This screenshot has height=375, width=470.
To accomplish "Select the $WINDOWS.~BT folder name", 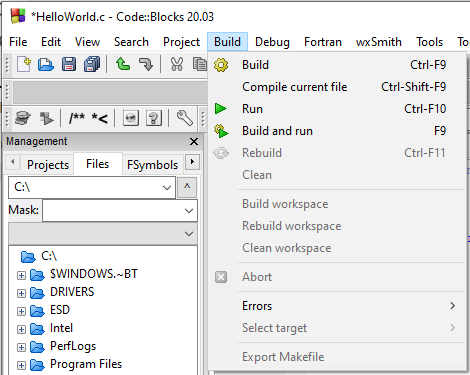I will click(x=94, y=274).
